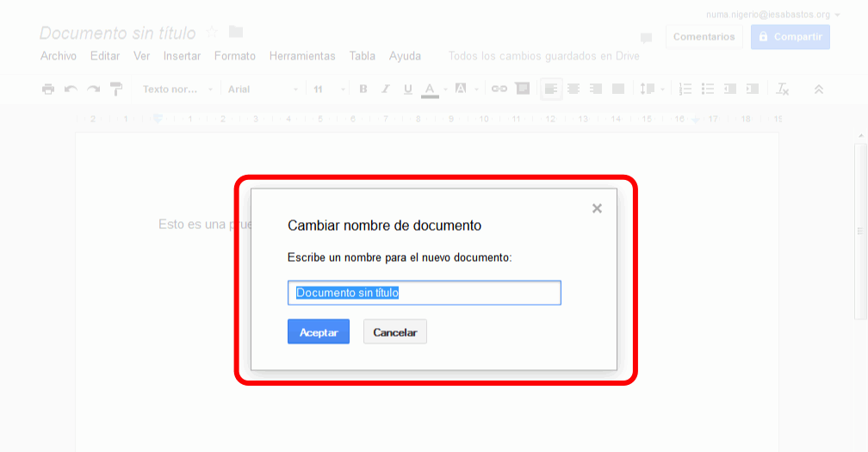Image resolution: width=868 pixels, height=452 pixels.
Task: Click the numbered list icon
Action: tap(685, 89)
